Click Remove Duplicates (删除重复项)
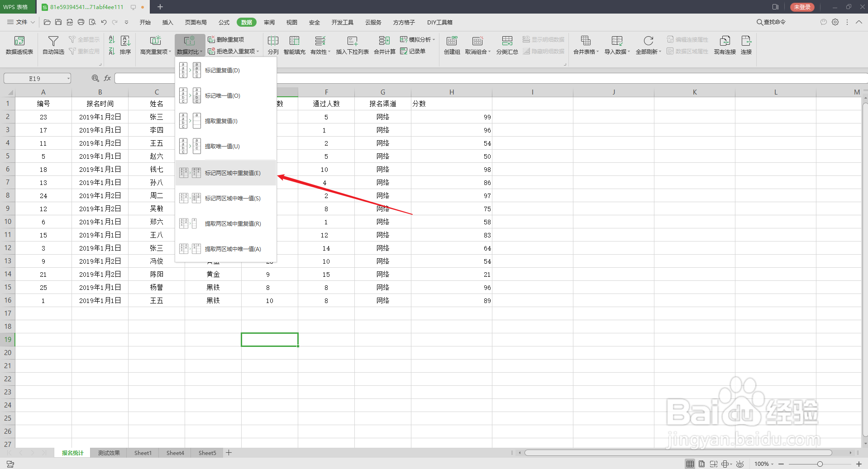868x469 pixels. point(226,40)
